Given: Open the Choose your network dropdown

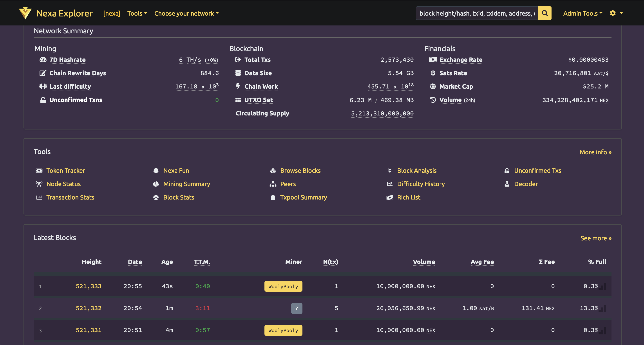Looking at the screenshot, I should point(186,13).
